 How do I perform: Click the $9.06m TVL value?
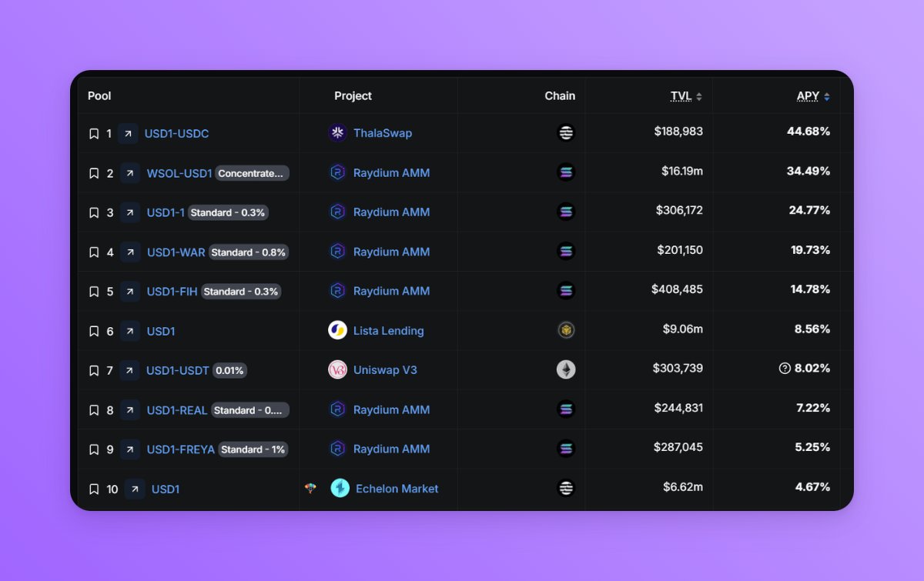(683, 329)
